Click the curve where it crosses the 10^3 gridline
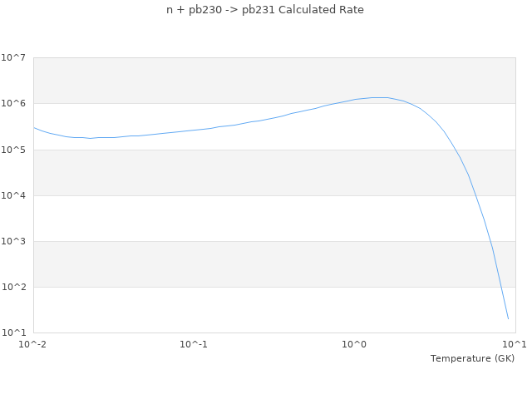532x399 pixels. pyautogui.click(x=490, y=241)
